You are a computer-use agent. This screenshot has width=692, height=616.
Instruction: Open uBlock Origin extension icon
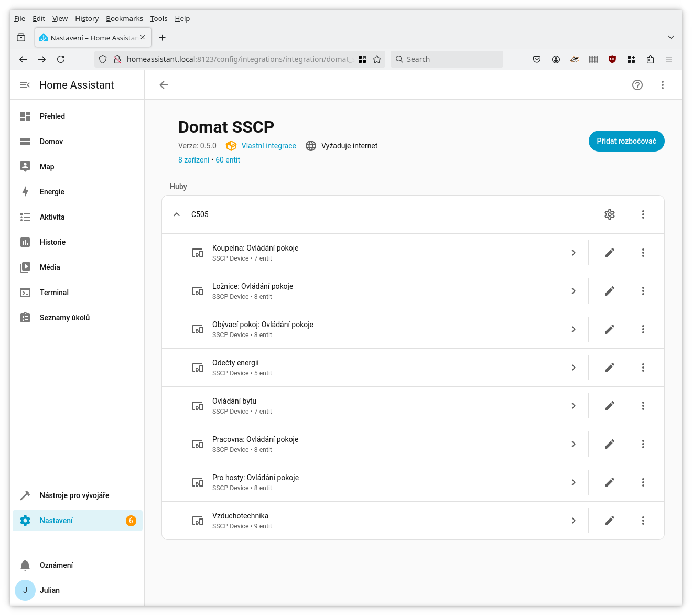[612, 59]
